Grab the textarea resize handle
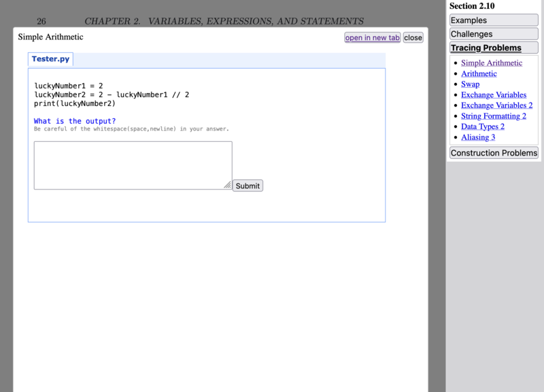 pyautogui.click(x=228, y=185)
